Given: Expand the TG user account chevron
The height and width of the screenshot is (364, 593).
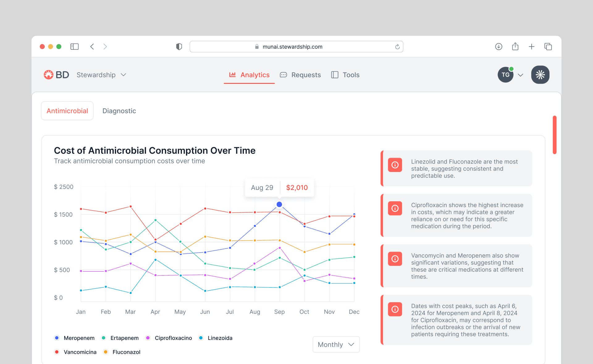Looking at the screenshot, I should (x=520, y=75).
